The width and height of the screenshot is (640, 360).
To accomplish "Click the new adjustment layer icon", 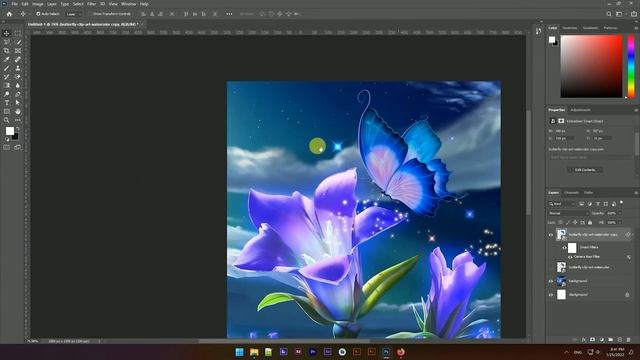I will pyautogui.click(x=602, y=340).
